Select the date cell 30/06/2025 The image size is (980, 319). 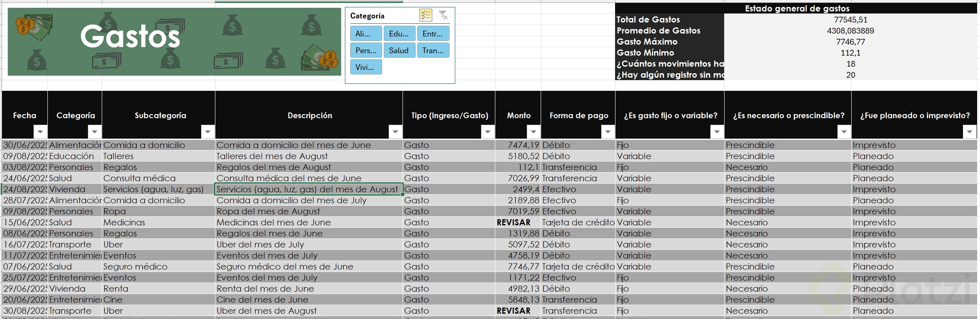pyautogui.click(x=25, y=145)
